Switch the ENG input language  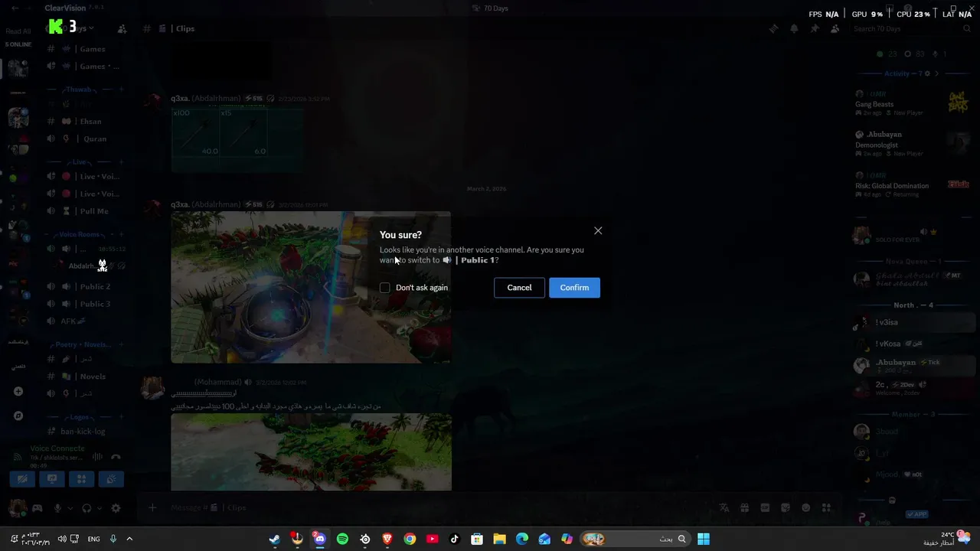[93, 539]
